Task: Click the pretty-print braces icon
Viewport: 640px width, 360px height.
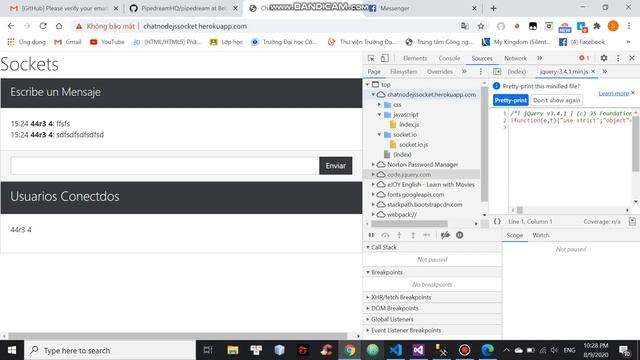Action: tap(497, 222)
